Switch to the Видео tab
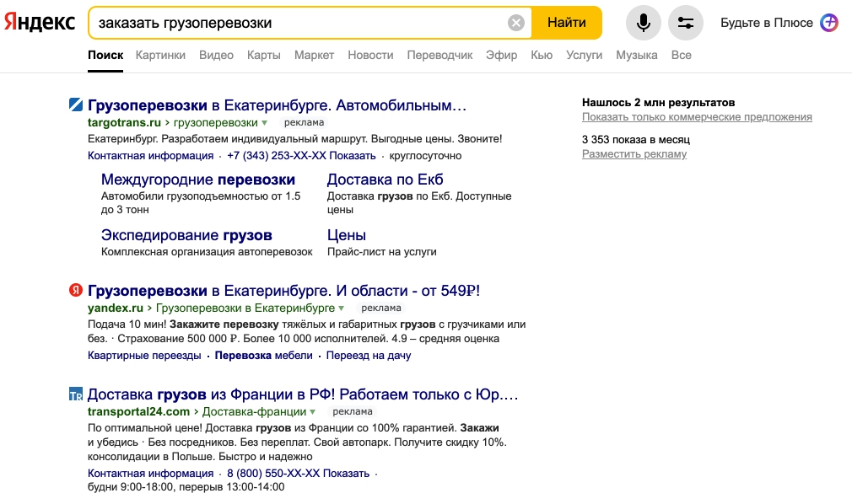The image size is (852, 504). 216,55
